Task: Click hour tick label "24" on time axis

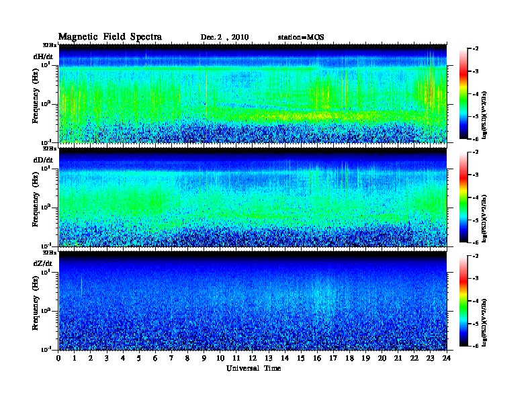Action: point(447,359)
